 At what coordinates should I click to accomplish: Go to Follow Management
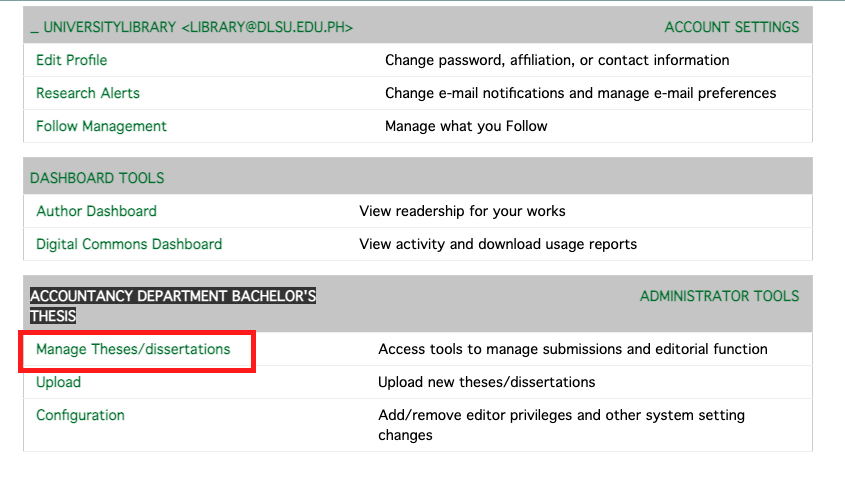(101, 126)
